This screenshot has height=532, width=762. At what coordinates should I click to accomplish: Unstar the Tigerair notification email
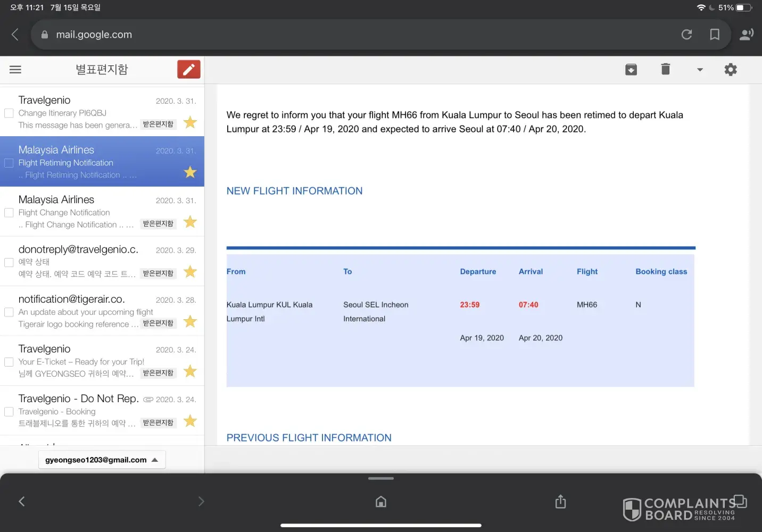click(x=190, y=321)
